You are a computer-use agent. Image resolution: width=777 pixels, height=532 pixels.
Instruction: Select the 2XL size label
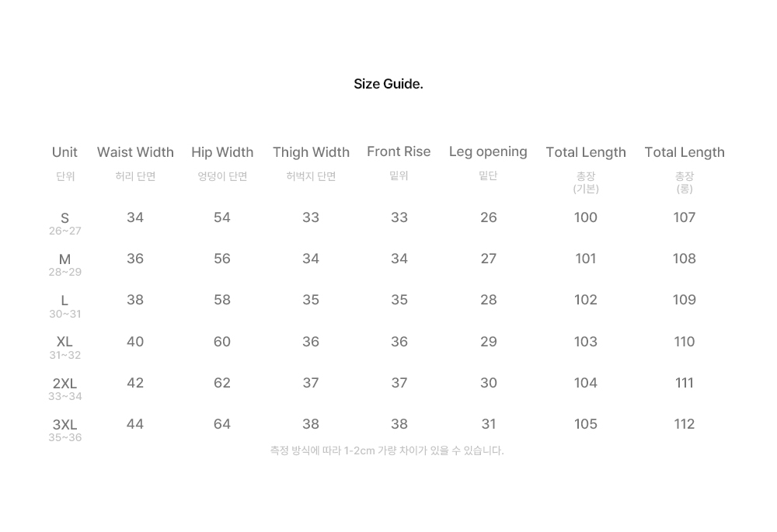(64, 384)
